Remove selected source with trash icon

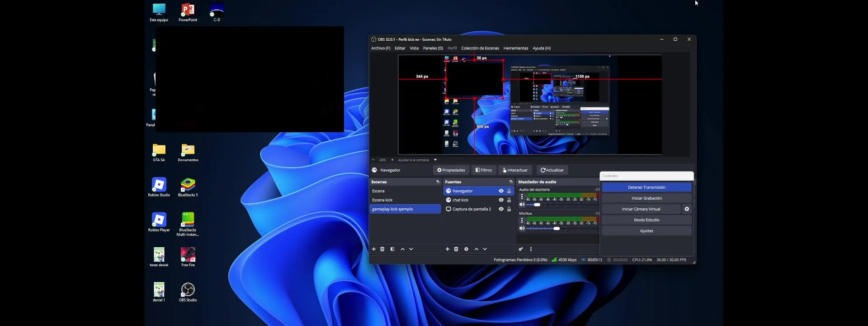[456, 249]
